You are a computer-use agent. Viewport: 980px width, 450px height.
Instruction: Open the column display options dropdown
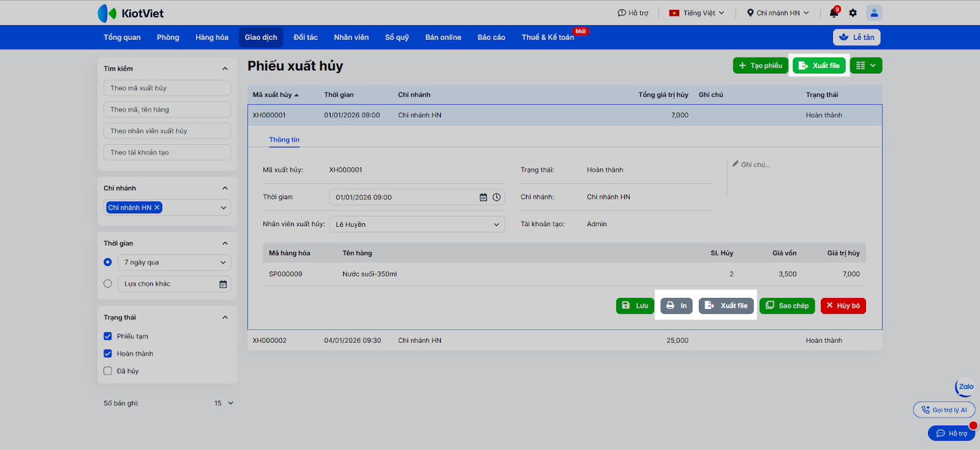click(866, 66)
